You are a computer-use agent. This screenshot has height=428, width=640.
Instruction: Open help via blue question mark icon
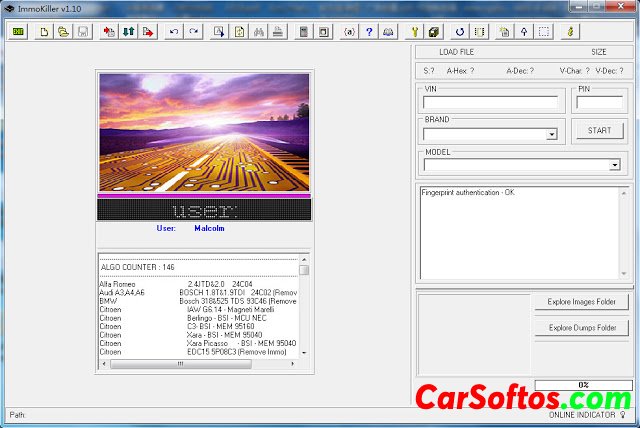coord(369,32)
